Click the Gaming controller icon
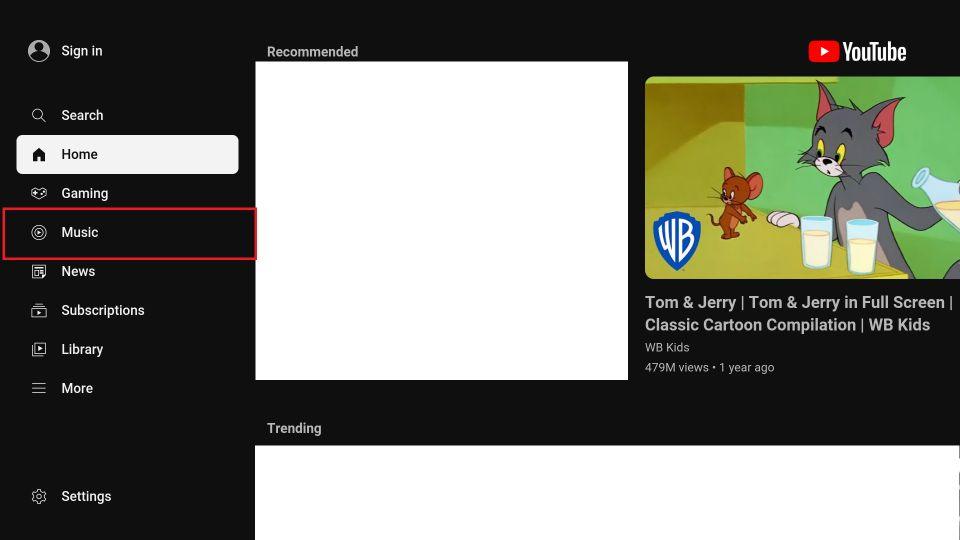 [39, 193]
